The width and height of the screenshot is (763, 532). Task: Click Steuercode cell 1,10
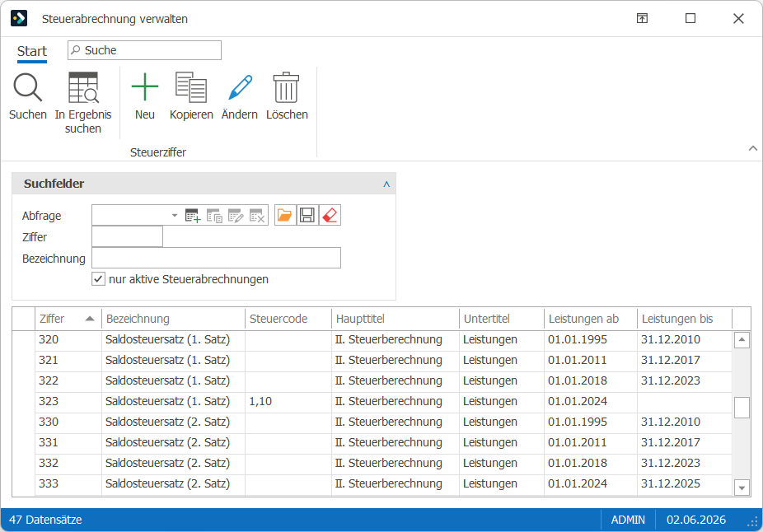[x=288, y=402]
